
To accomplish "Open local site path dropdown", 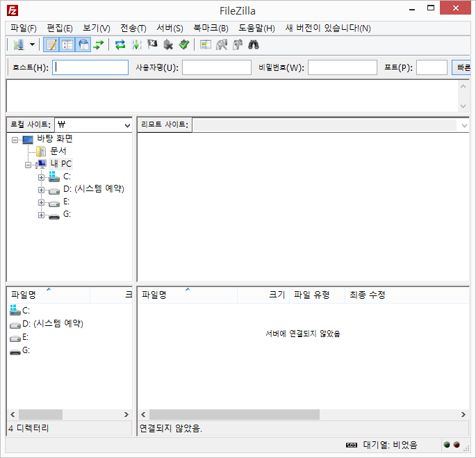I will coord(127,125).
